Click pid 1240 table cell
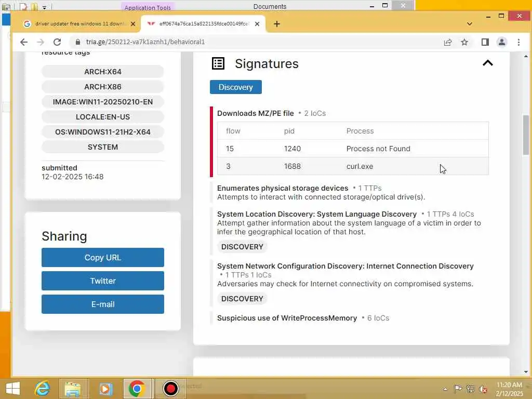 pyautogui.click(x=292, y=149)
